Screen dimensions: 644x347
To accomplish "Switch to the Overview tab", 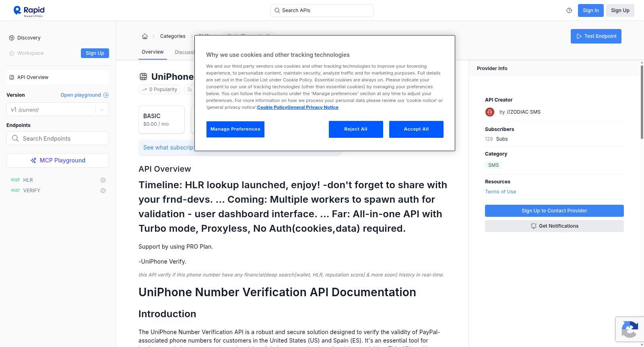I will tap(153, 52).
